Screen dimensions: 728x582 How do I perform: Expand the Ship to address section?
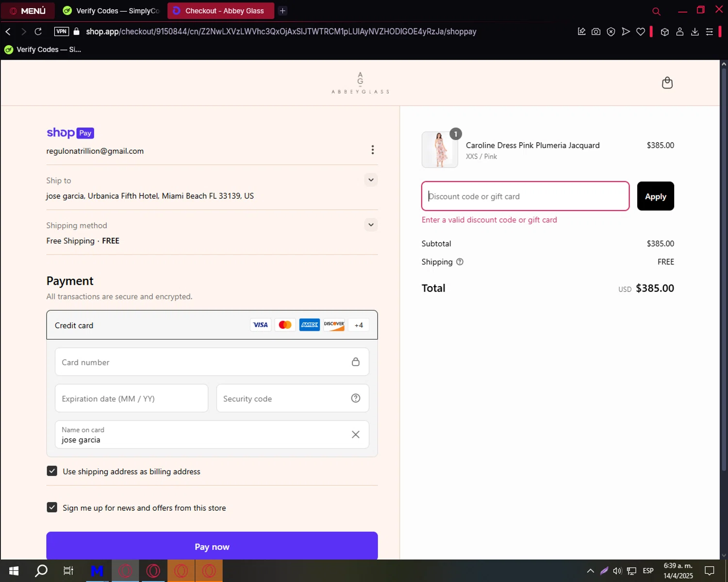pos(371,180)
